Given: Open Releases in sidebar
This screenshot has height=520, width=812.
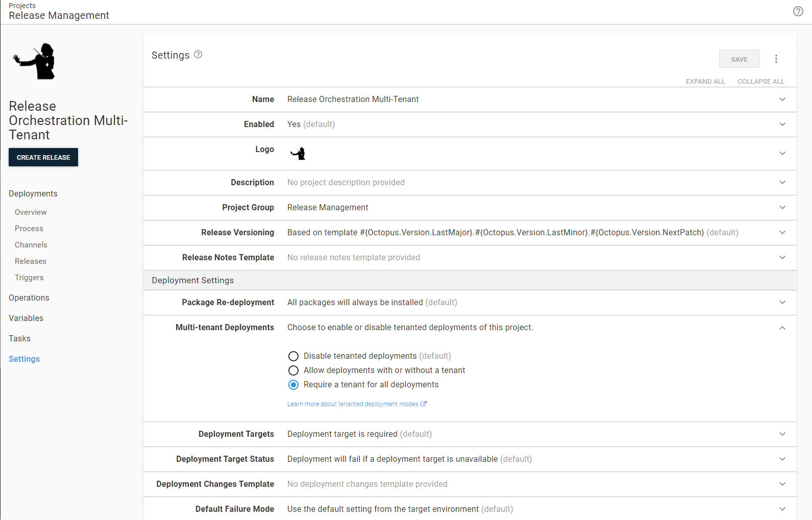Looking at the screenshot, I should tap(31, 261).
